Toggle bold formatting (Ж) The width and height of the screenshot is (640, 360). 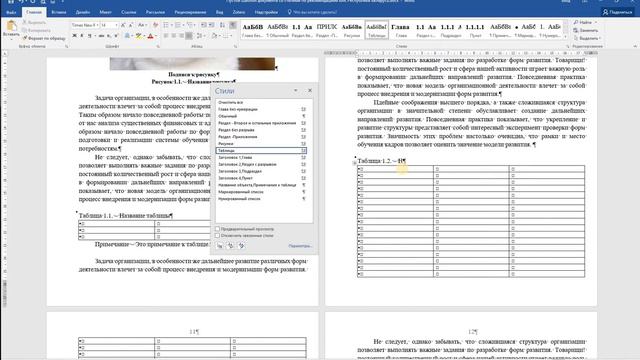74,36
